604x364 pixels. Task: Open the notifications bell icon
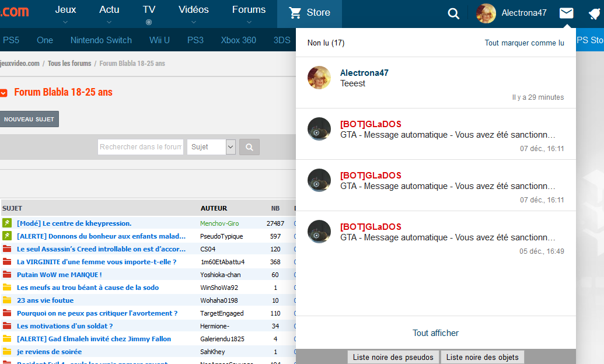pyautogui.click(x=594, y=14)
